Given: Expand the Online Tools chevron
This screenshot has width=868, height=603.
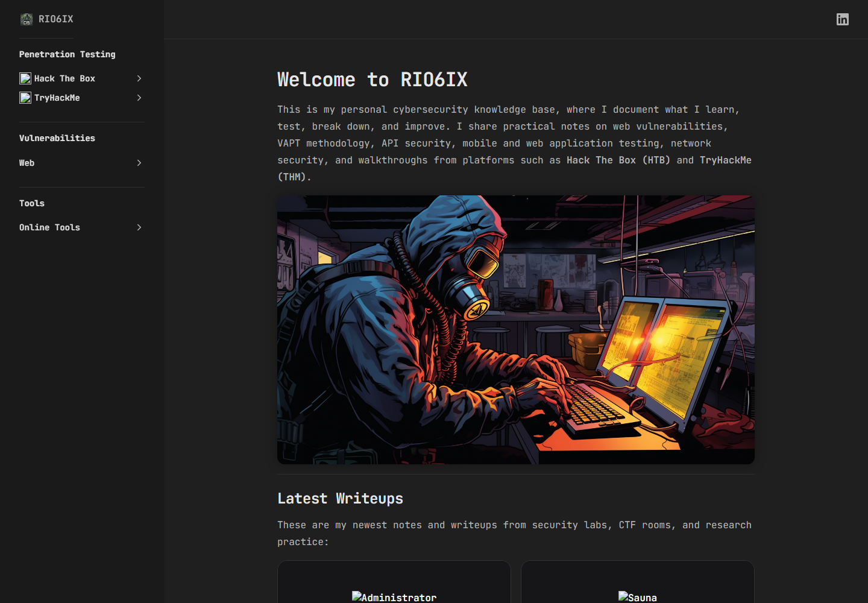Looking at the screenshot, I should (x=139, y=227).
